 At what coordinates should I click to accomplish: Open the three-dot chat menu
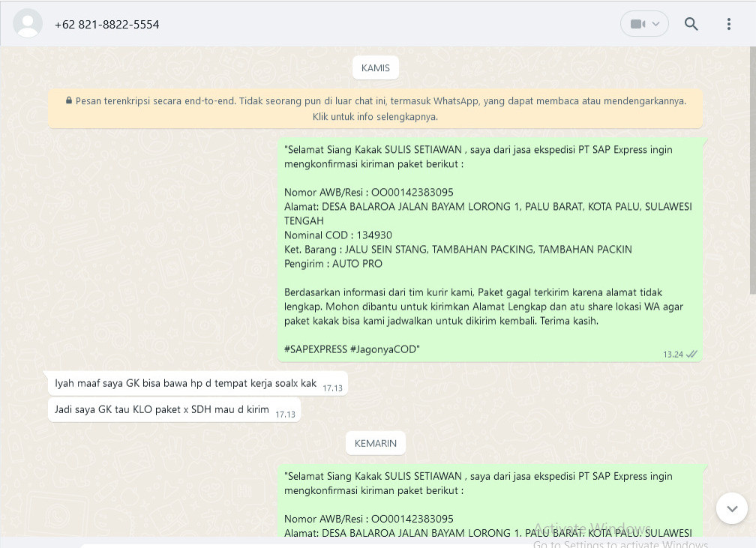(728, 24)
